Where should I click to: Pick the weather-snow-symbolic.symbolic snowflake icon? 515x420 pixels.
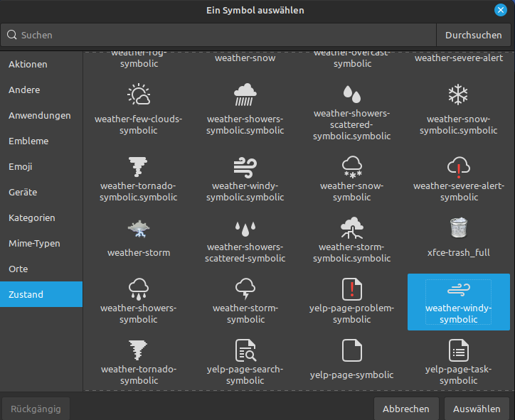(x=458, y=95)
